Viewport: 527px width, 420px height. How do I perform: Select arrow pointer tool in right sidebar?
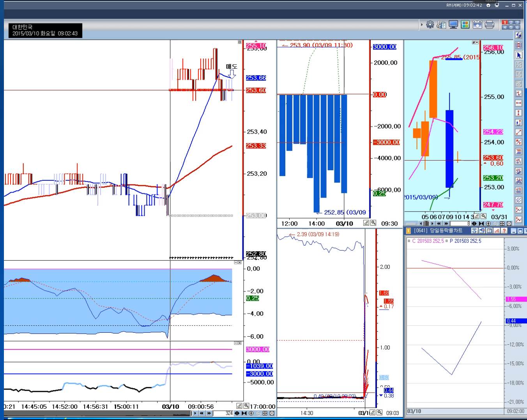click(x=519, y=55)
